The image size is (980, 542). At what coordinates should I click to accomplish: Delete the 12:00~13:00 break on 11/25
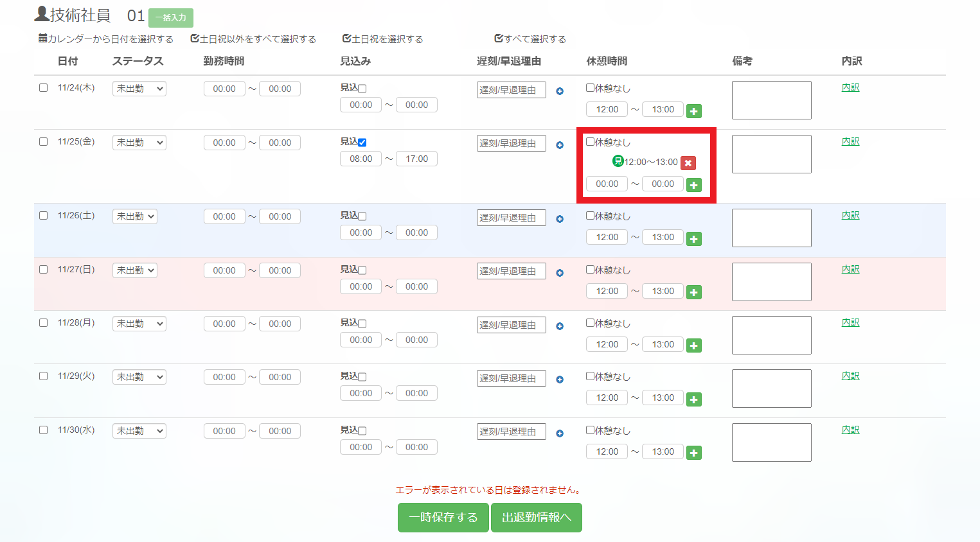[x=688, y=163]
